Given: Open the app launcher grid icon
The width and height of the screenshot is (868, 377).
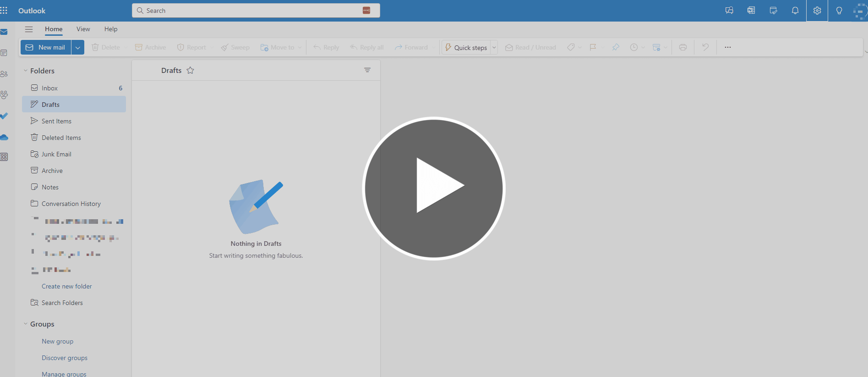Looking at the screenshot, I should coord(4,11).
